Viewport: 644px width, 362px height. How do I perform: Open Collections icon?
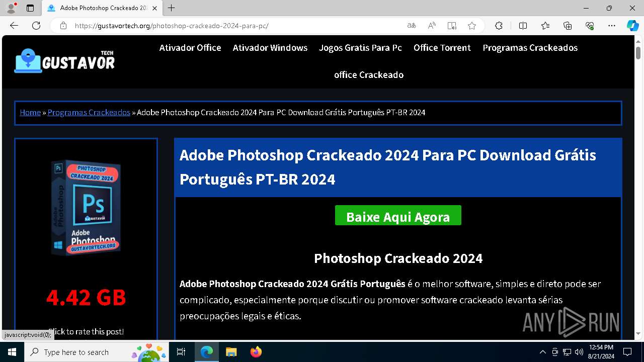pyautogui.click(x=568, y=26)
